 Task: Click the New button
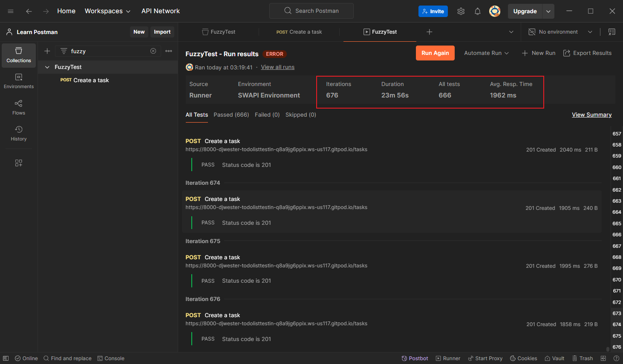click(139, 32)
